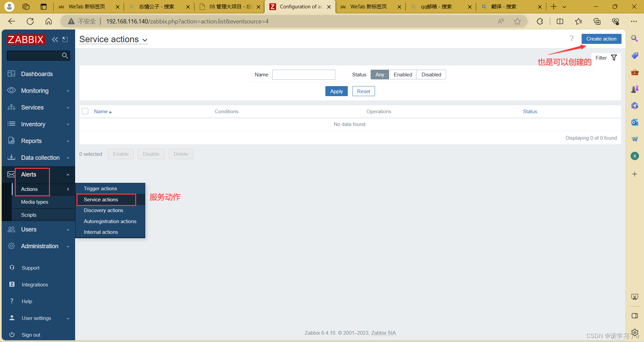This screenshot has height=342, width=644.
Task: Click the Zabbix logo
Action: click(25, 40)
